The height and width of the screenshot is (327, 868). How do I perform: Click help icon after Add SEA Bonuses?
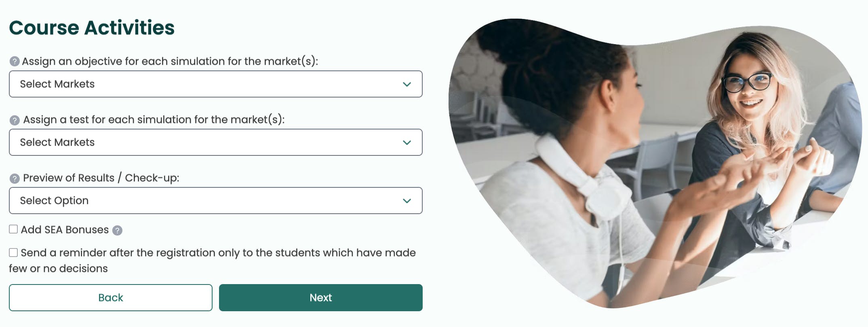click(117, 230)
